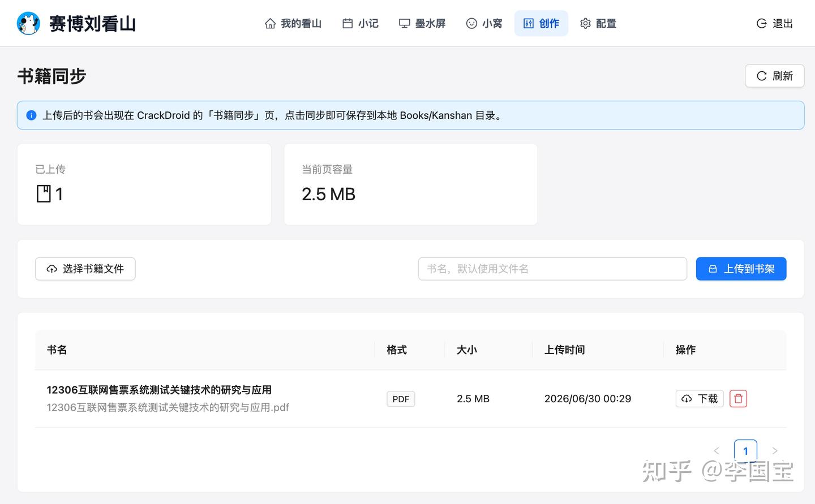The width and height of the screenshot is (815, 504).
Task: Click the book icon under 已上传
Action: click(x=44, y=193)
